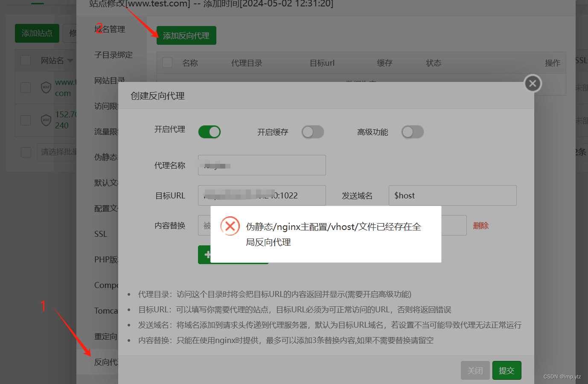Click the WAF shield icon beside 152.70 site
Image resolution: width=588 pixels, height=384 pixels.
point(46,120)
